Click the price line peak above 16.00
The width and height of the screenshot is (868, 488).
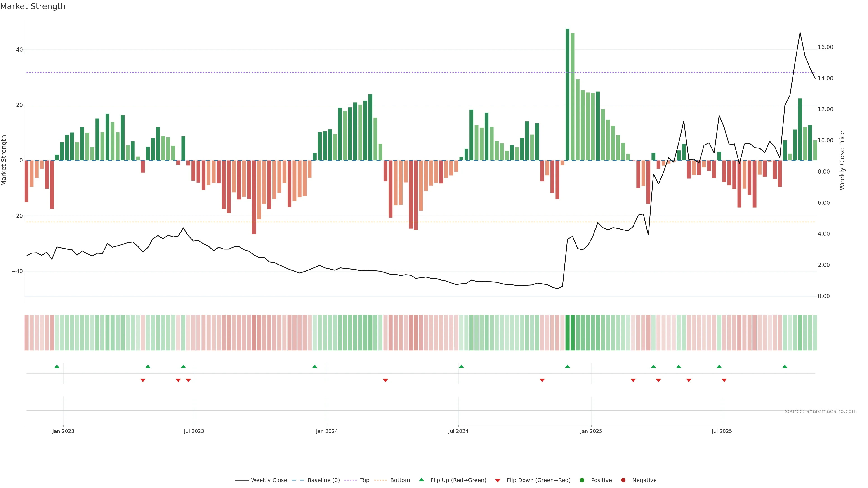(800, 33)
